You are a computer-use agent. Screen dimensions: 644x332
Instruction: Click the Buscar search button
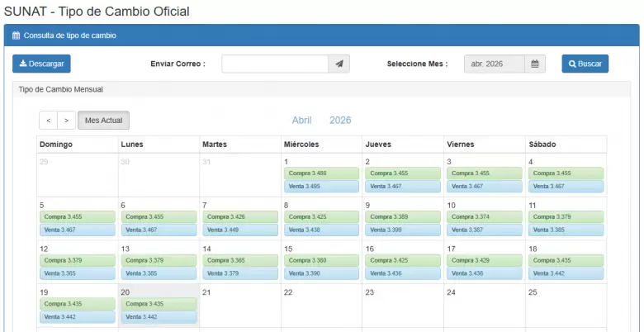point(585,64)
